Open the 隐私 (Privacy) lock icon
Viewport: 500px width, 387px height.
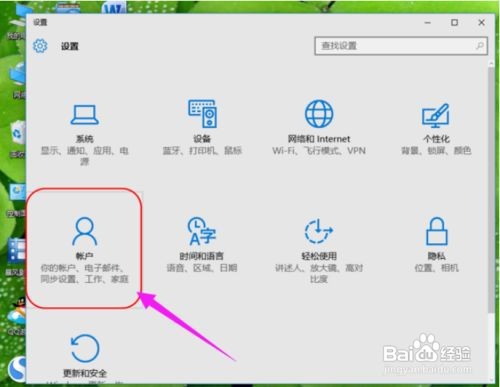click(437, 231)
